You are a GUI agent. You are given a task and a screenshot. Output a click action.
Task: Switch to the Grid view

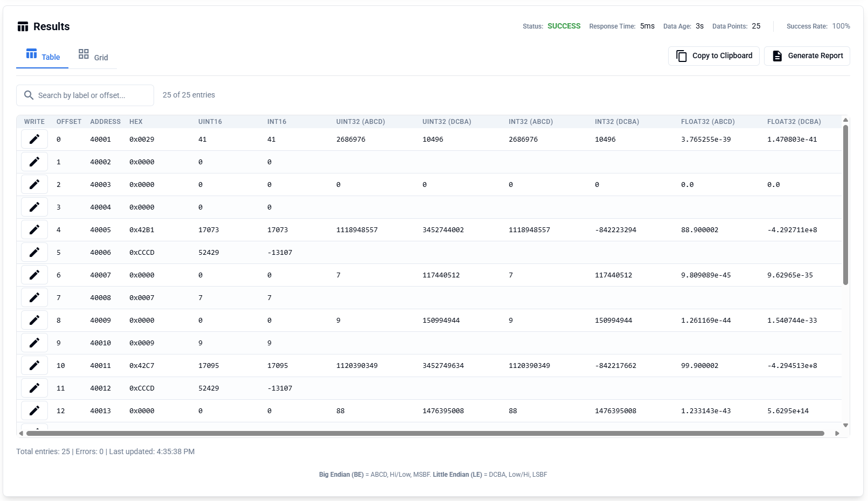click(x=93, y=56)
